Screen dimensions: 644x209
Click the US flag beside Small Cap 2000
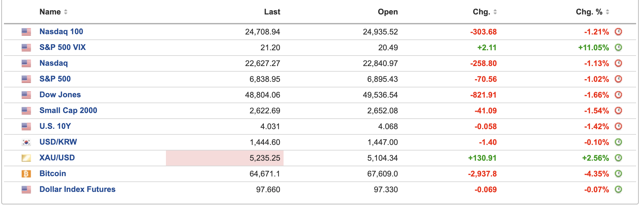tap(26, 110)
